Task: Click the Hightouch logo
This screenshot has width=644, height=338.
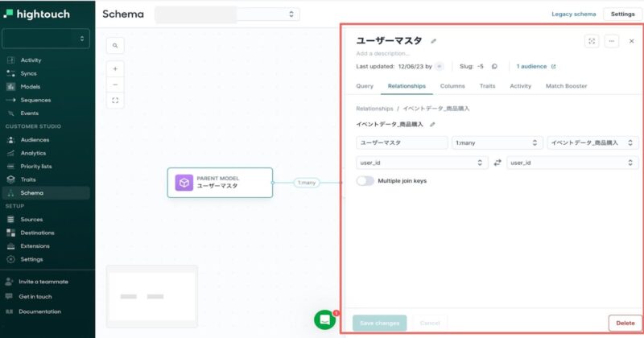Action: (x=36, y=14)
